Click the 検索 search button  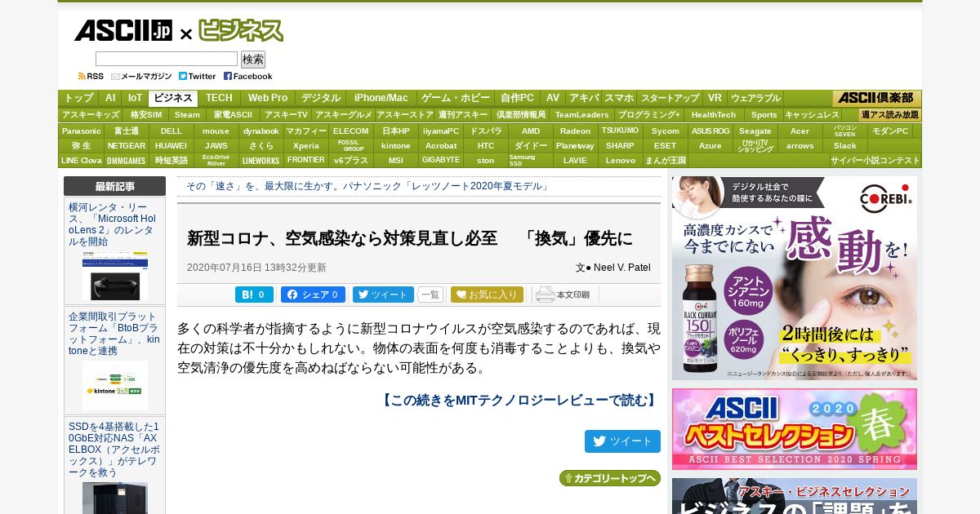[x=253, y=60]
